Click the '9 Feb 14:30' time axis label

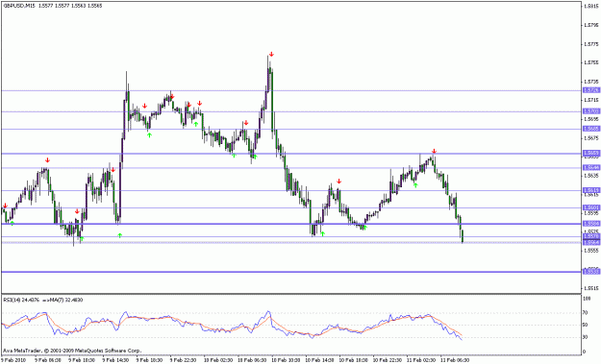[x=115, y=360]
